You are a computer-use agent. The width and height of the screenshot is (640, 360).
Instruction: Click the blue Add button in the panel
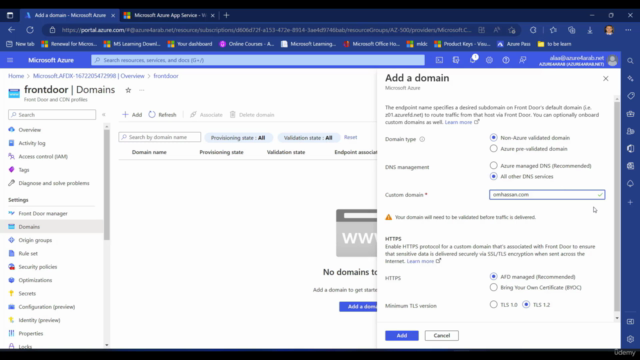point(402,336)
